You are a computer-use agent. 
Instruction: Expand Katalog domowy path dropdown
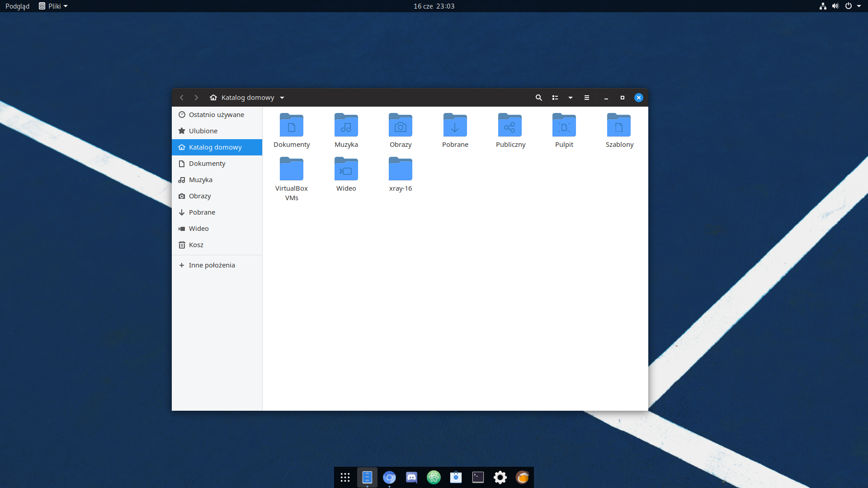[282, 98]
